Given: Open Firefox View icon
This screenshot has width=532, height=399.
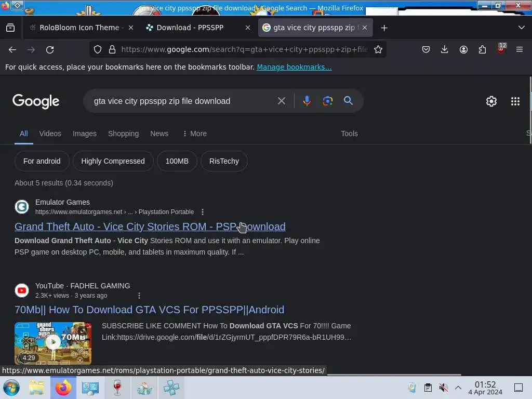Looking at the screenshot, I should (x=10, y=28).
